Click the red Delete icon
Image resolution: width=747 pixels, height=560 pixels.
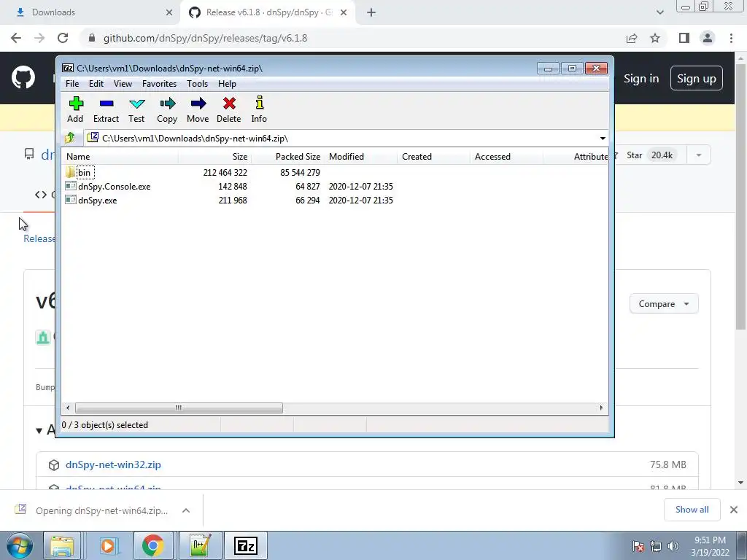point(228,109)
